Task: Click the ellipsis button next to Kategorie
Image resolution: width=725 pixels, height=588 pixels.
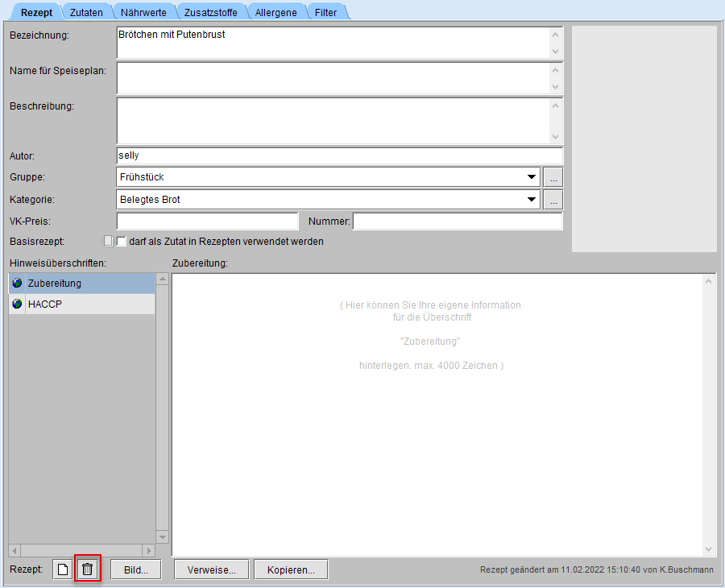Action: 553,200
